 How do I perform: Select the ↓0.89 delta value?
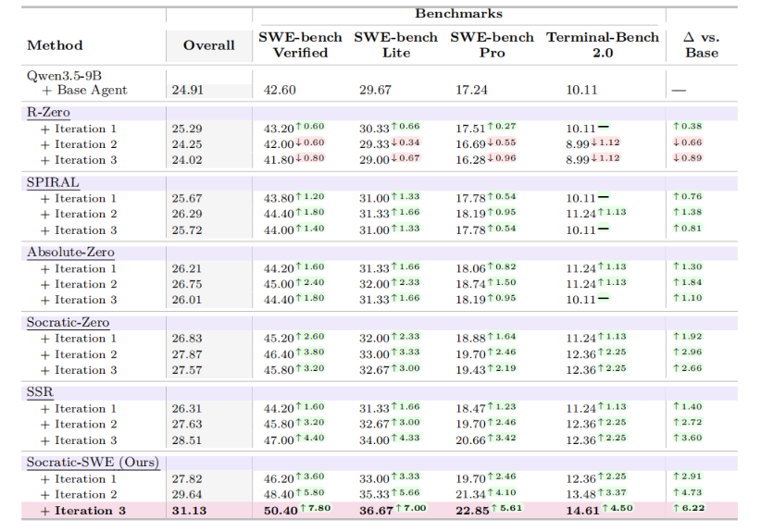(x=687, y=157)
